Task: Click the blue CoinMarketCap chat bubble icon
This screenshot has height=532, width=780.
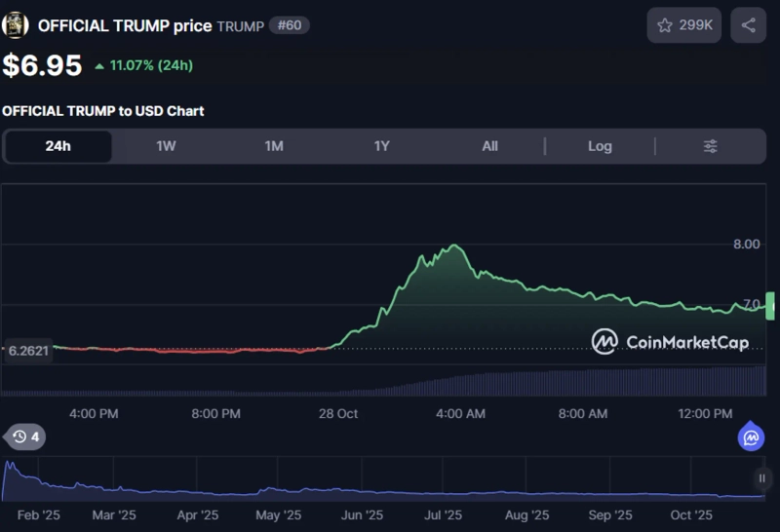Action: point(751,437)
